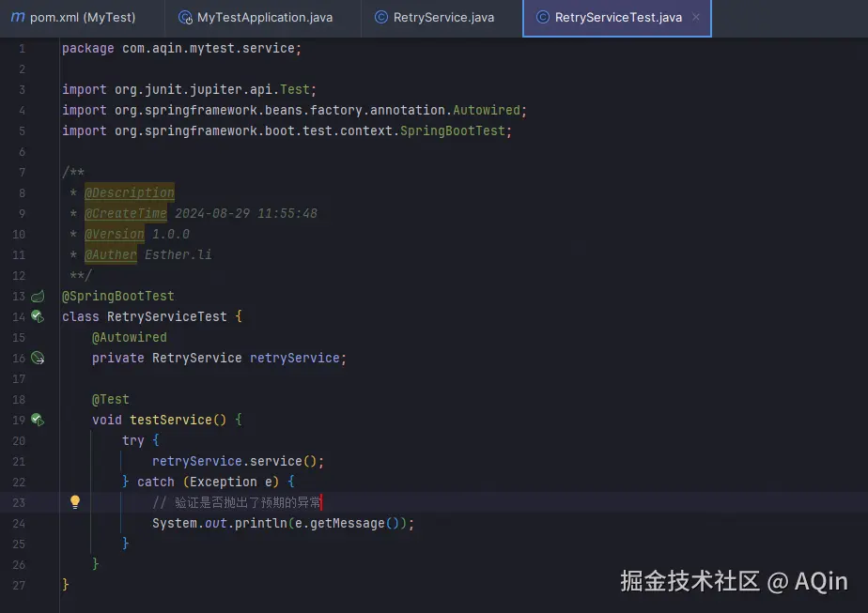Open the lightbulb intention actions on line 23
The width and height of the screenshot is (868, 613).
point(75,502)
